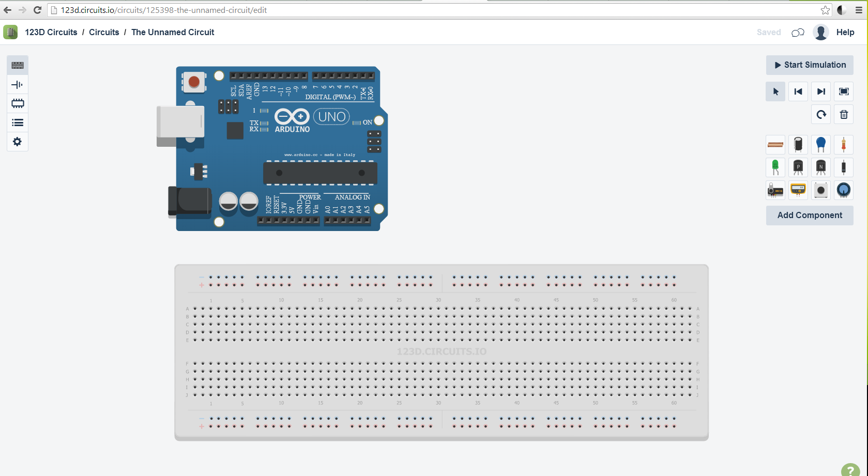Viewport: 868px width, 476px height.
Task: Activate the selection arrow tool
Action: click(775, 91)
